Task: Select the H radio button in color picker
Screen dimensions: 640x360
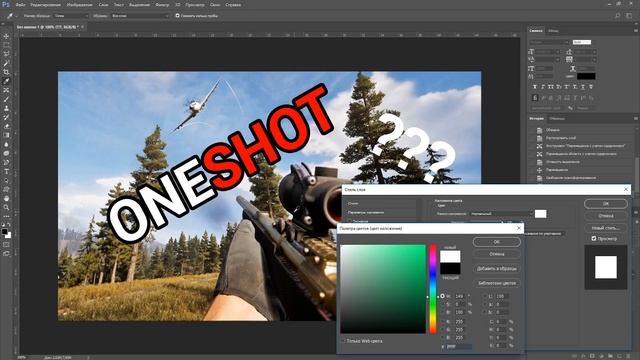Action: pos(442,296)
